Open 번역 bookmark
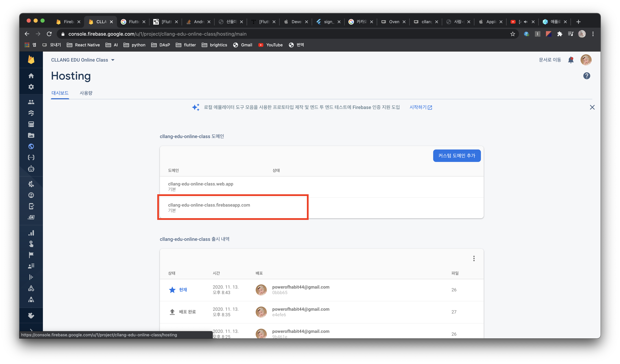 coord(296,45)
